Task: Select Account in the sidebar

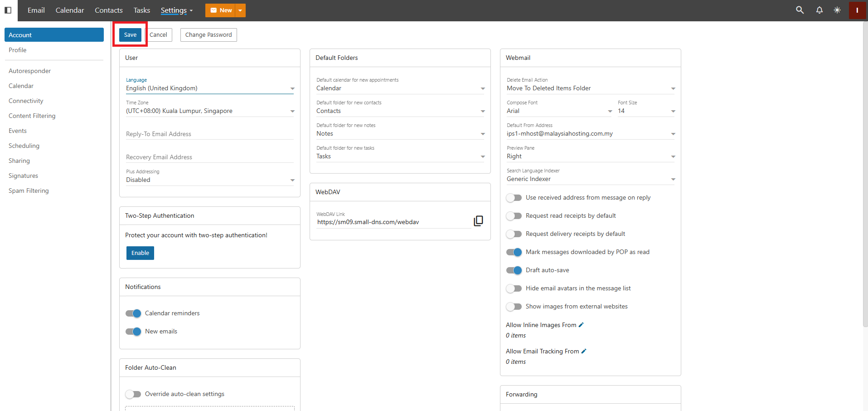Action: [x=54, y=35]
